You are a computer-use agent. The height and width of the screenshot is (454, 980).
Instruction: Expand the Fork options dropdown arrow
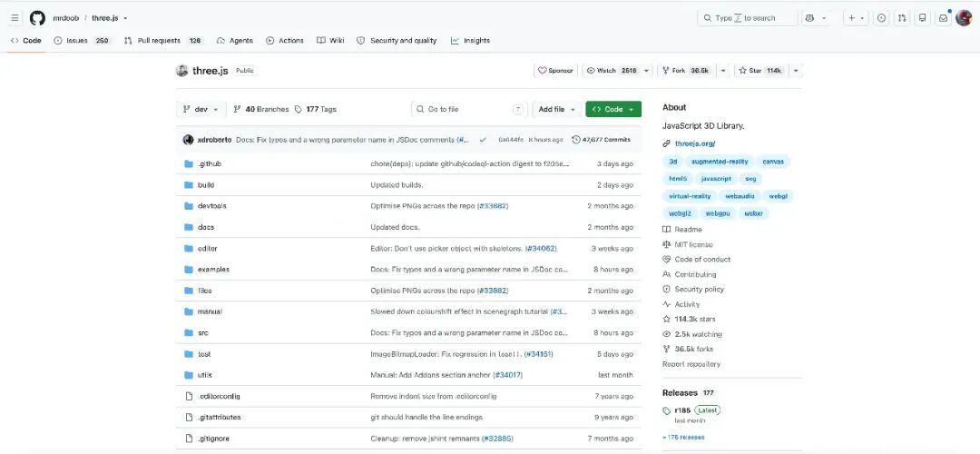pos(723,71)
